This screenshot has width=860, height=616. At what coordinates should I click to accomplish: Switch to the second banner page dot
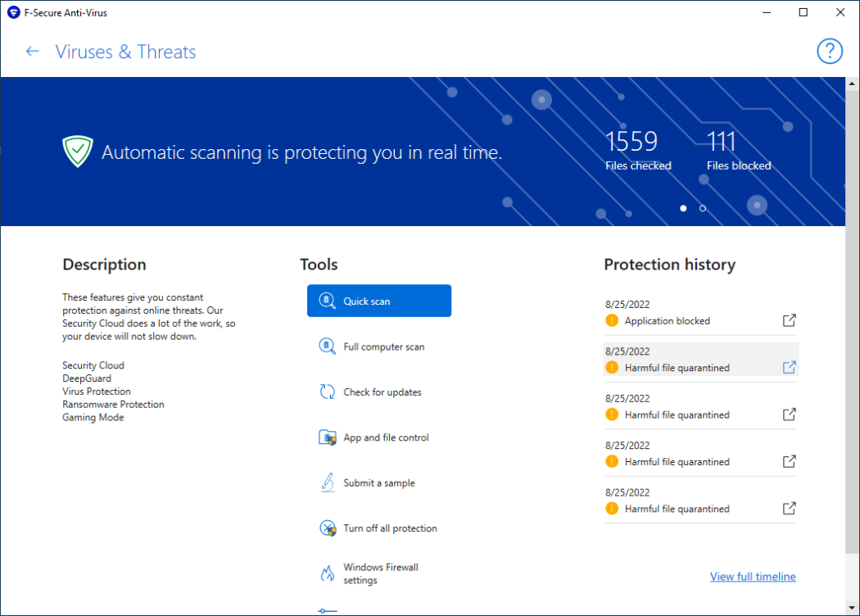pos(703,208)
